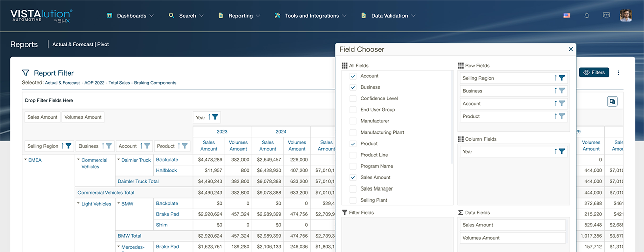Uncheck the Account field checkbox
This screenshot has width=644, height=252.
click(x=353, y=76)
